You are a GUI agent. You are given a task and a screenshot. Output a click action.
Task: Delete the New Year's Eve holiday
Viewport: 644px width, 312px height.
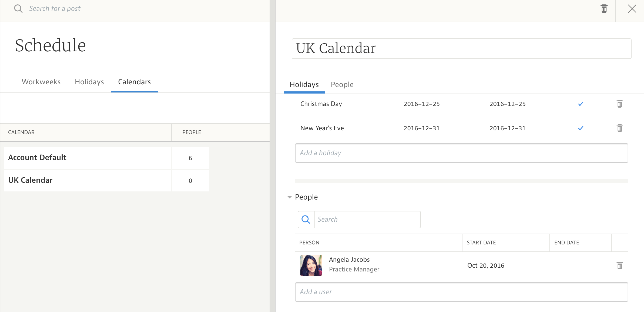(x=619, y=128)
